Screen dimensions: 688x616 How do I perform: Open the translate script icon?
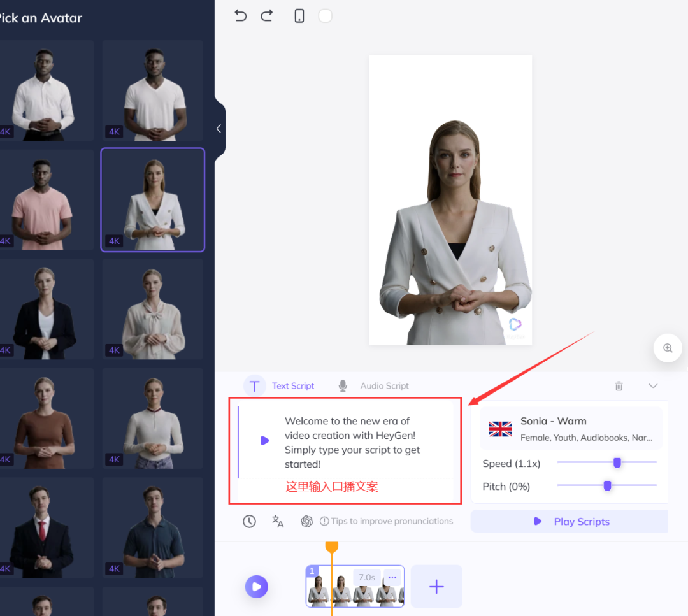click(278, 521)
